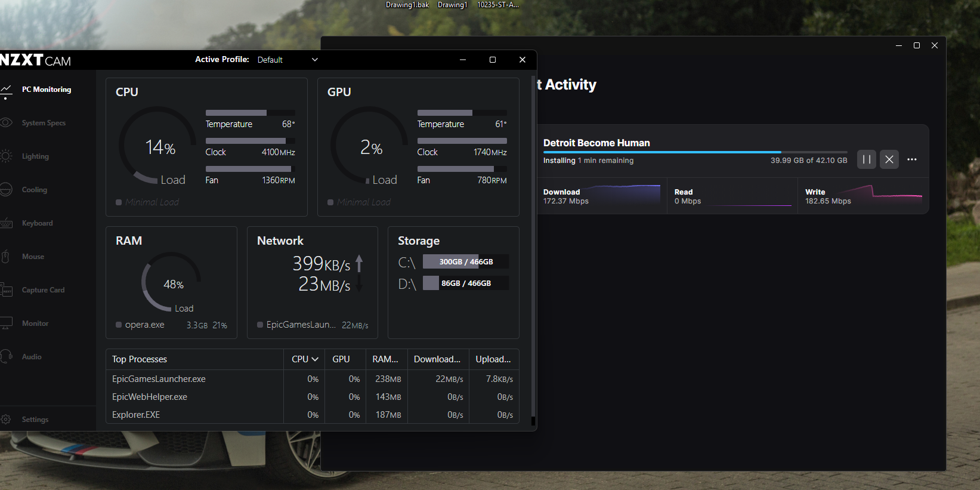This screenshot has width=980, height=490.
Task: Open the Active Profile dropdown
Action: pyautogui.click(x=288, y=60)
